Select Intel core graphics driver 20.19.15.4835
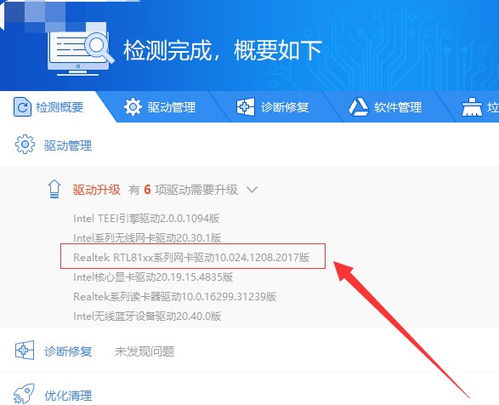This screenshot has width=499, height=405. click(153, 277)
